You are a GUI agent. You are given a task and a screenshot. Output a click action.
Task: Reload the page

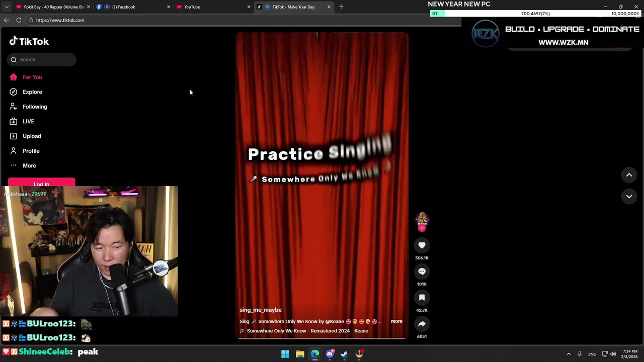(x=19, y=20)
